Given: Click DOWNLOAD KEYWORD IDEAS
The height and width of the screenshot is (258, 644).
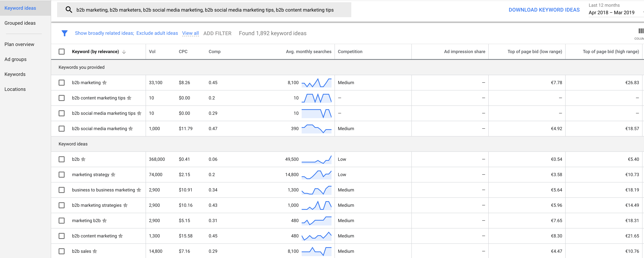Looking at the screenshot, I should (544, 10).
